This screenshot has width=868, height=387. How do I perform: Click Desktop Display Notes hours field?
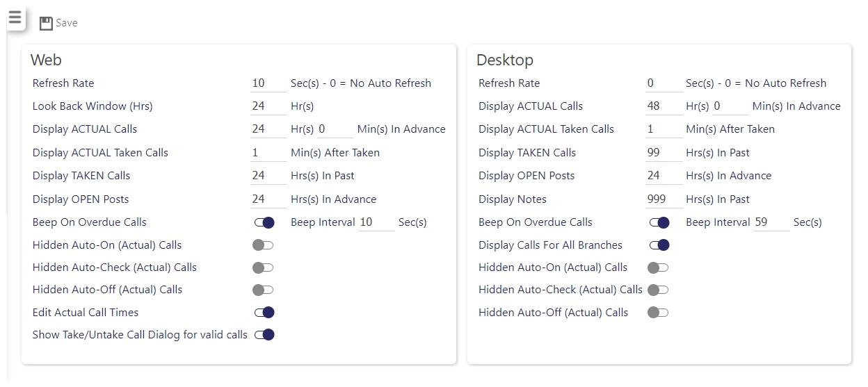(x=664, y=199)
